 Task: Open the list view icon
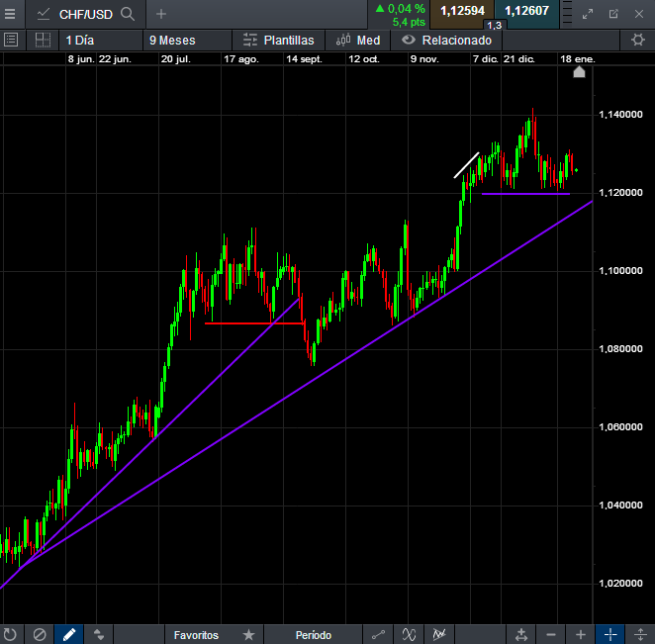(11, 41)
